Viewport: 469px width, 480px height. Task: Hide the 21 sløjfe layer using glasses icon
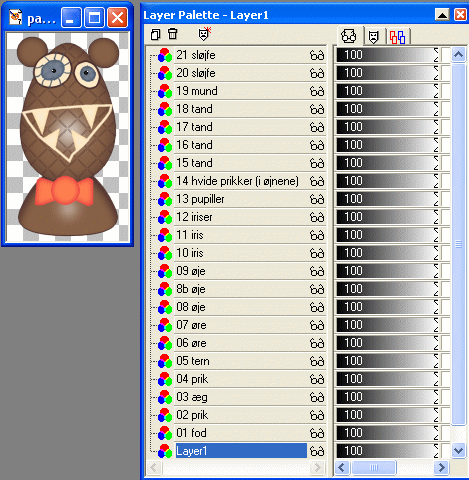click(x=317, y=55)
